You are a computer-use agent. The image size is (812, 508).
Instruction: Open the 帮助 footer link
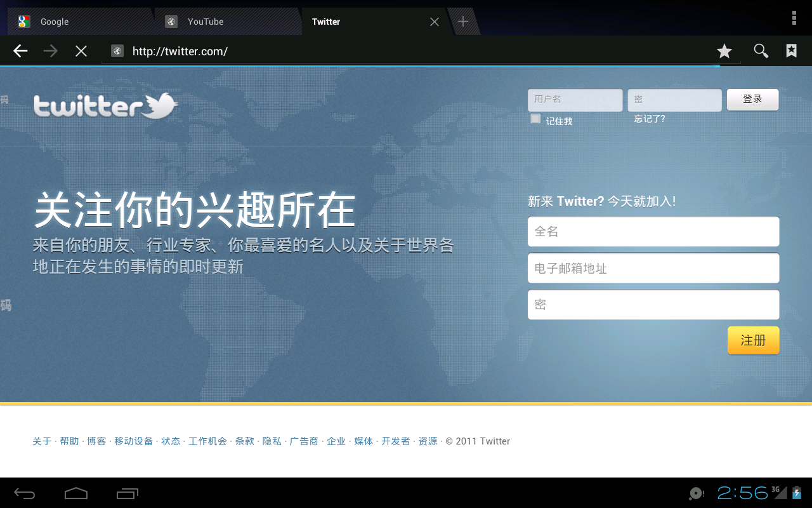click(70, 441)
